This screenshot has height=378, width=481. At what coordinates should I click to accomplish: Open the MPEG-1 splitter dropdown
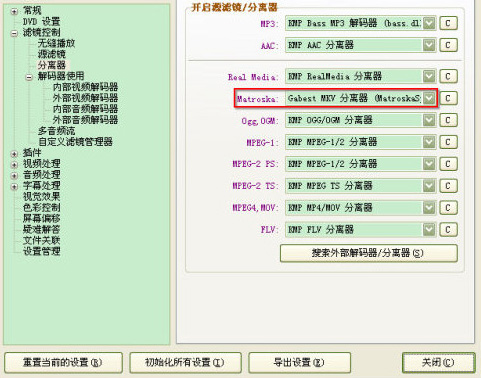coord(429,142)
